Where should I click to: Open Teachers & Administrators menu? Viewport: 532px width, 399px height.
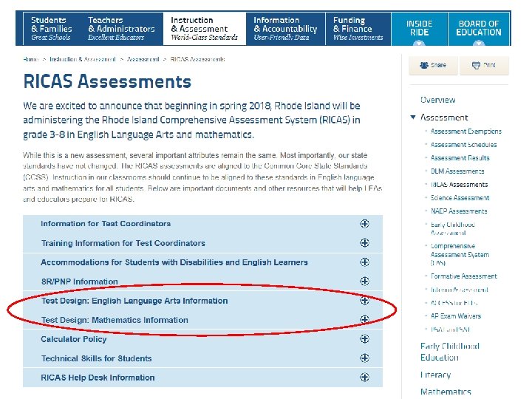tap(121, 29)
